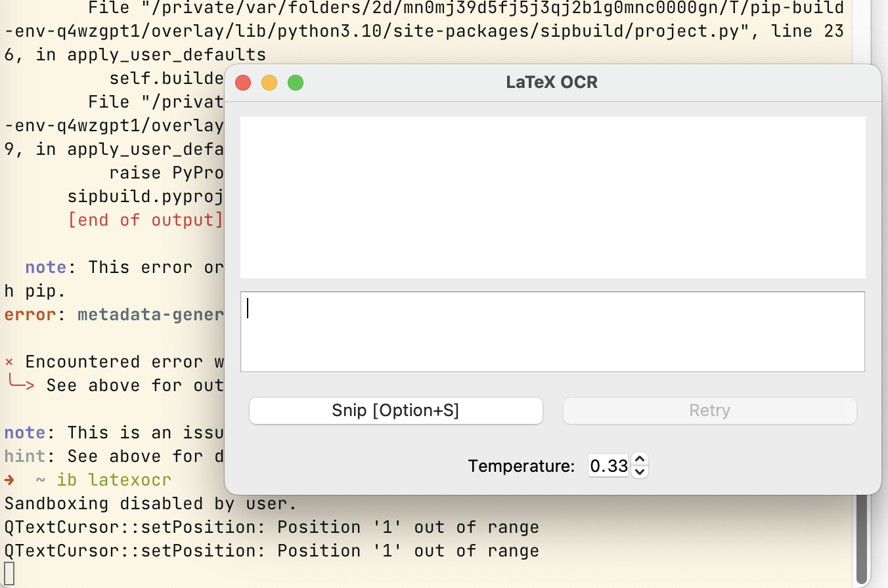The image size is (888, 588).
Task: Zoom LaTeX OCR with the green button
Action: tap(296, 83)
